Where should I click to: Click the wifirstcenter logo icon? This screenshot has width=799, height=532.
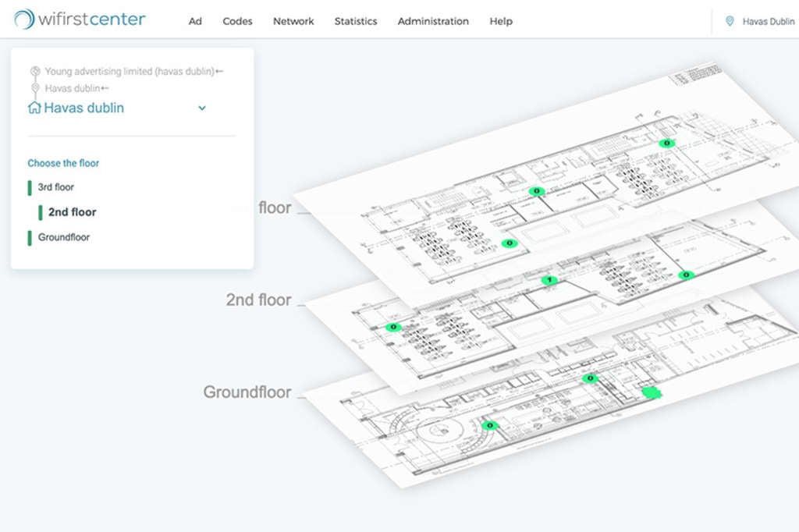(x=24, y=20)
